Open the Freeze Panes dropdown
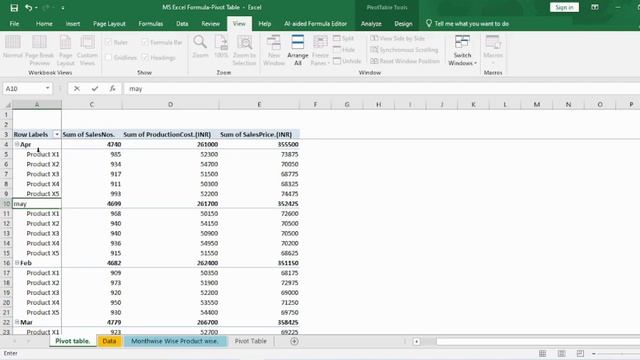The width and height of the screenshot is (640, 360). pos(320,50)
